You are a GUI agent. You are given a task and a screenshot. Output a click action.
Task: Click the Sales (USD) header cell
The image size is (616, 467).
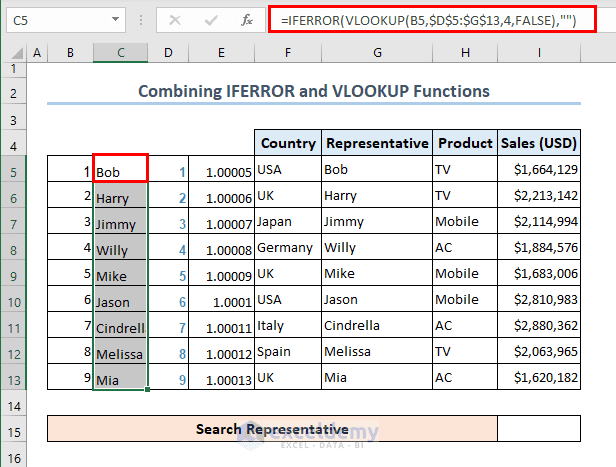click(539, 143)
